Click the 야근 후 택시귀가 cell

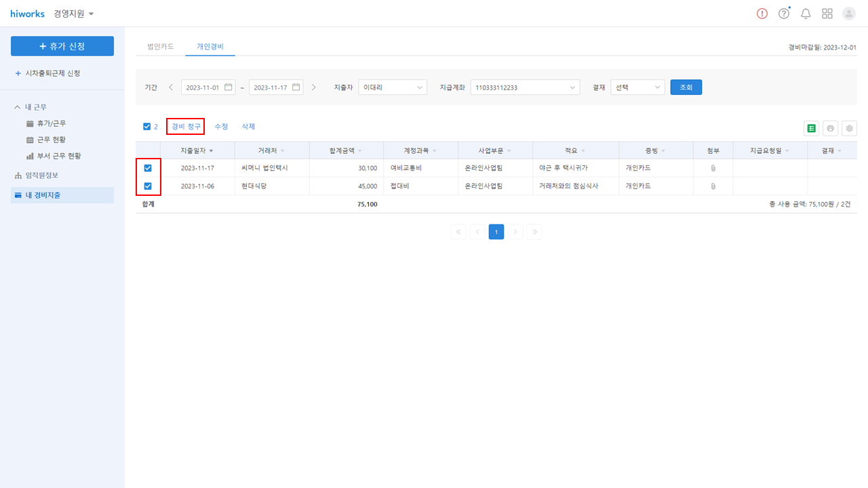pyautogui.click(x=576, y=168)
